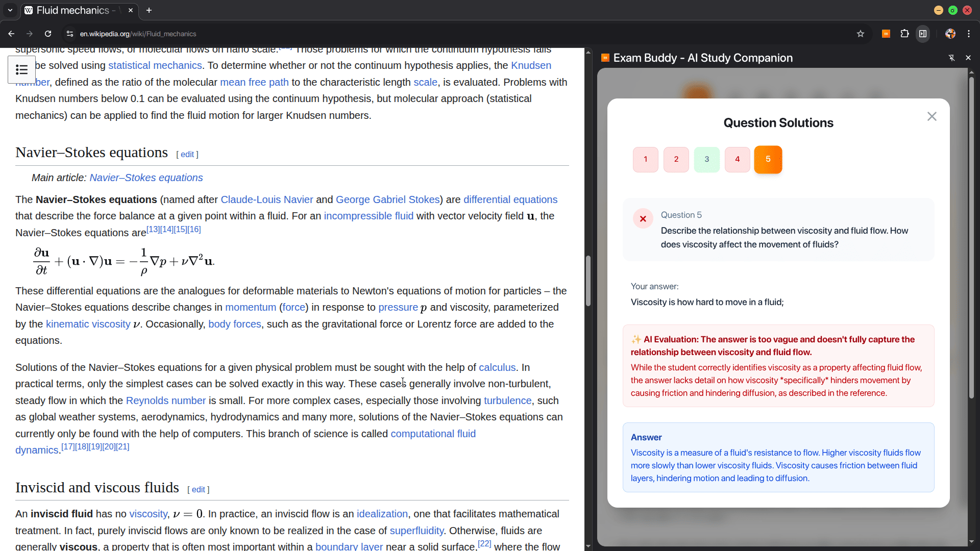Toggle the Wikipedia table of contents
The height and width of the screenshot is (551, 980).
click(x=21, y=69)
